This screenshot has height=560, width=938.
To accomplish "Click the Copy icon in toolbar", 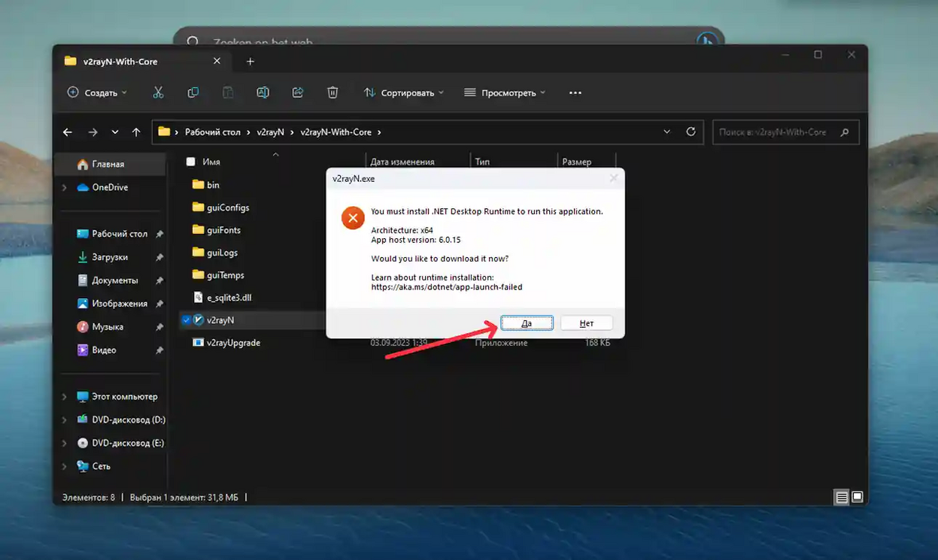I will pyautogui.click(x=193, y=92).
